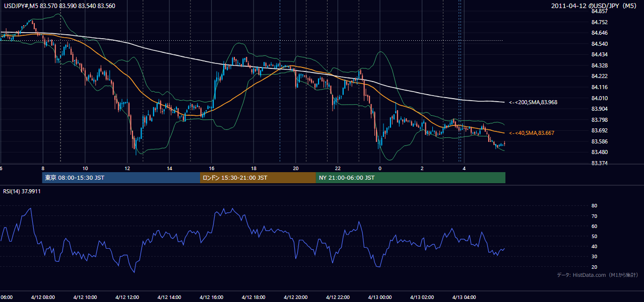The image size is (644, 302).
Task: Click the 84.540 price axis label
Action: tap(599, 44)
